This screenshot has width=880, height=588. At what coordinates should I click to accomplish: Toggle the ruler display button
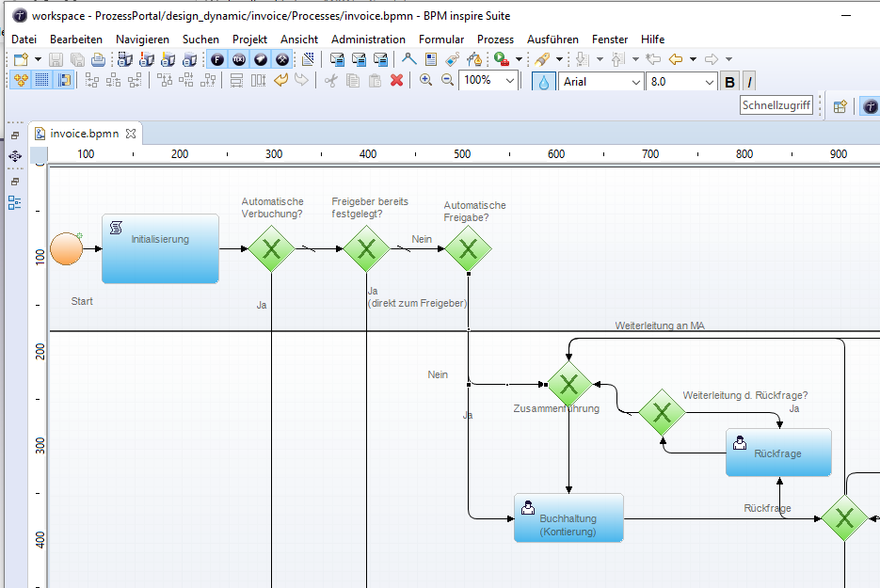tap(65, 80)
